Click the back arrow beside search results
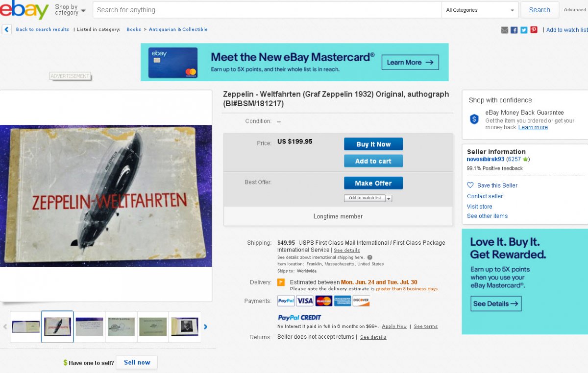This screenshot has width=588, height=373. 6,29
